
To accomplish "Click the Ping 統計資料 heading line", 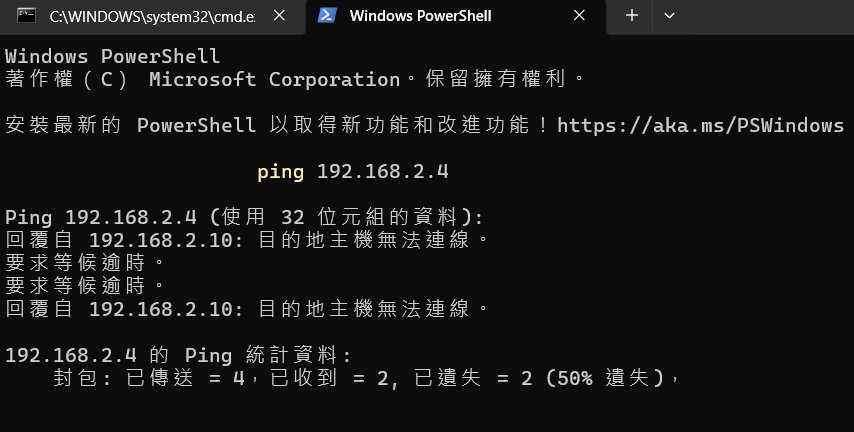I will (x=178, y=355).
